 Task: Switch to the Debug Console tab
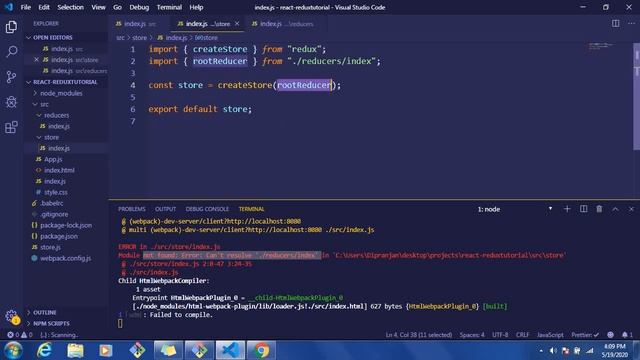(x=207, y=209)
